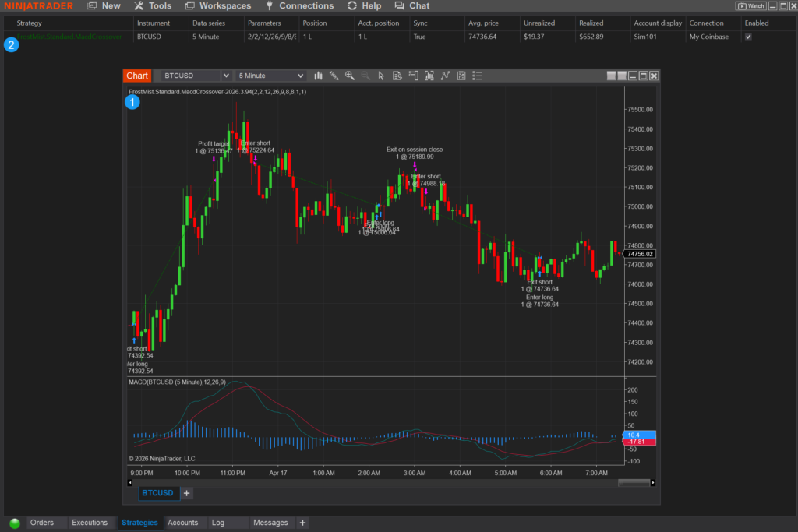Switch to the Executions tab
This screenshot has width=798, height=532.
coord(89,523)
